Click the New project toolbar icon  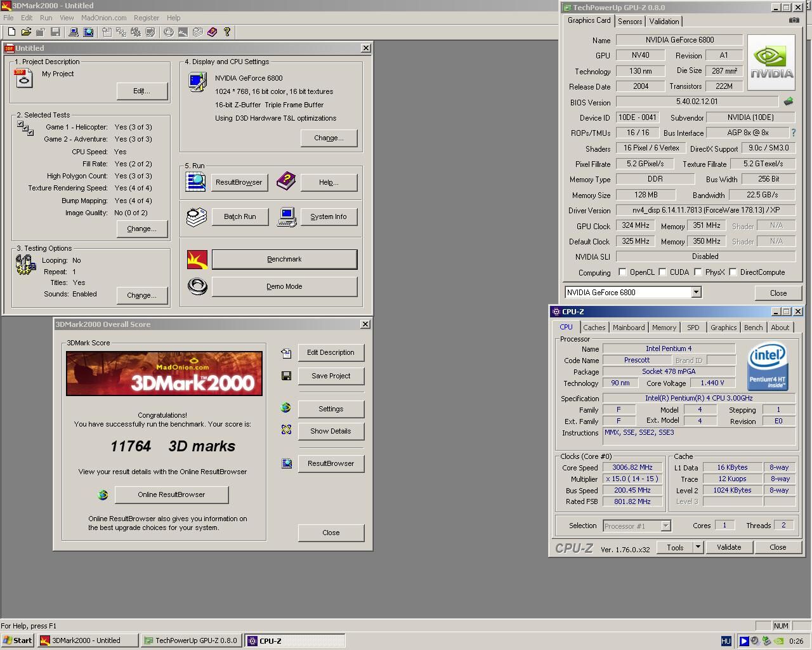(x=11, y=32)
